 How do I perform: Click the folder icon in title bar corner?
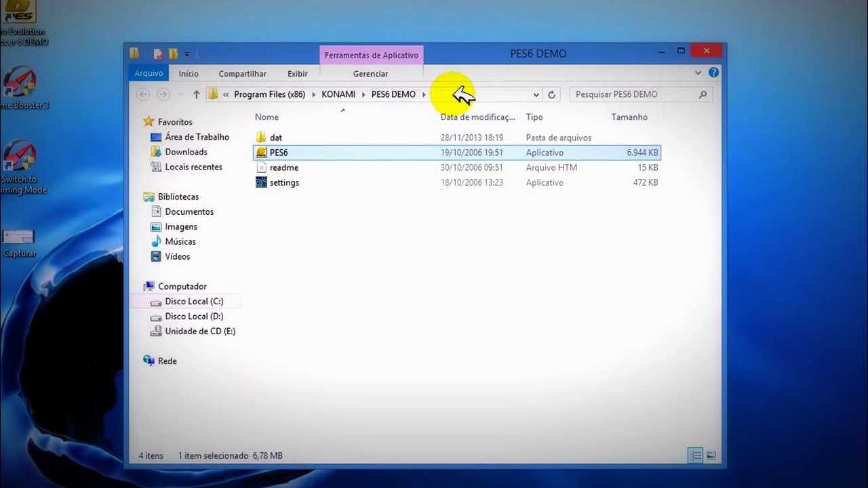[134, 53]
